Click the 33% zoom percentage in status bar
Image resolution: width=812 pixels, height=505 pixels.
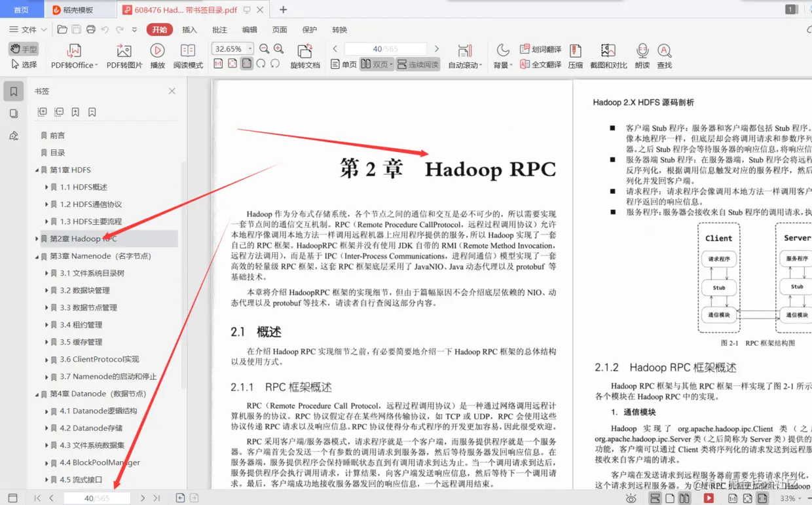(788, 498)
